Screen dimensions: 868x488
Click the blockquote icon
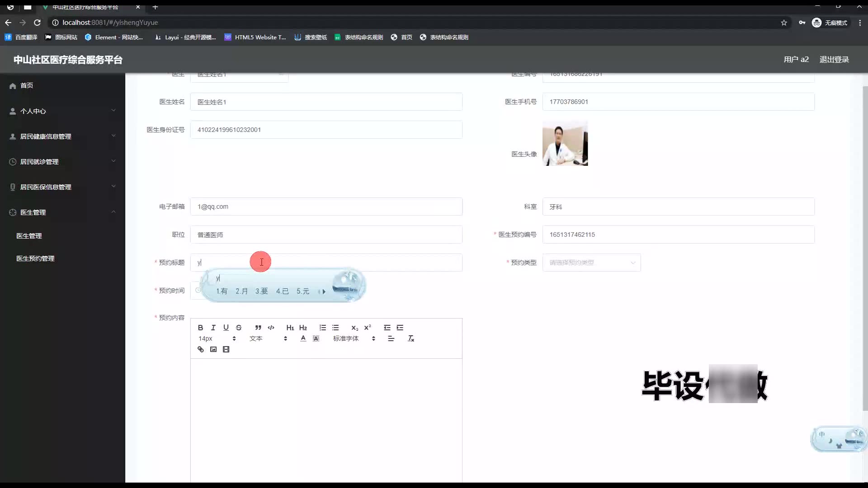[258, 328]
